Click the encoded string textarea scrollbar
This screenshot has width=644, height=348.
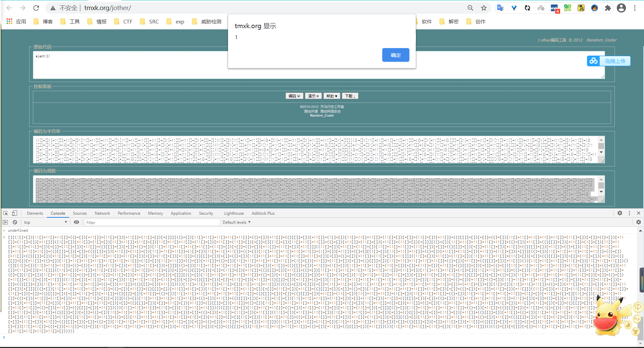point(601,146)
